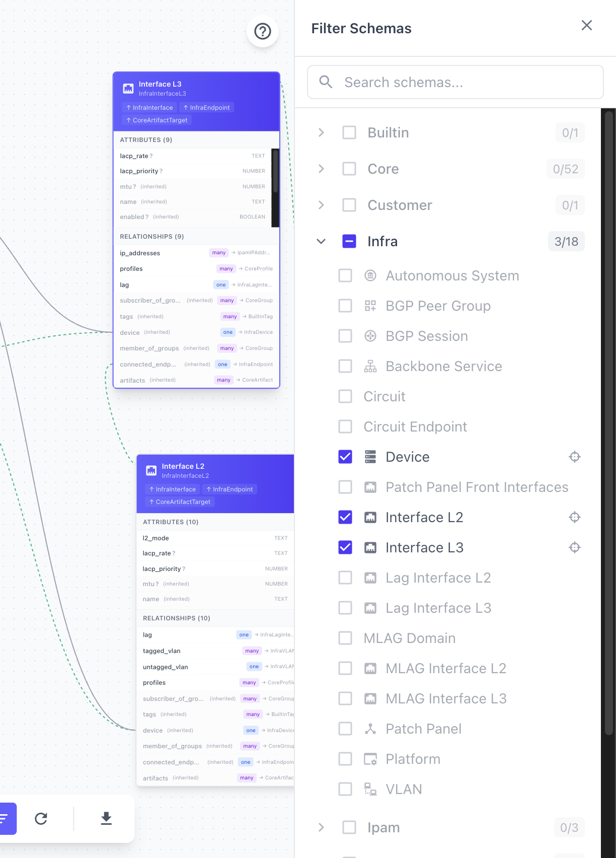Viewport: 616px width, 858px height.
Task: Collapse the Infra schema group
Action: [321, 242]
